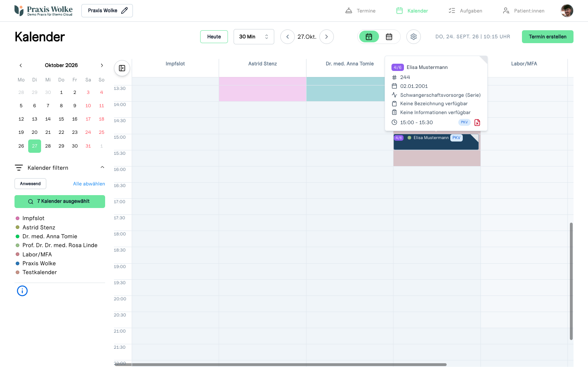The image size is (588, 385).
Task: Open the Patient:innen tab
Action: click(524, 11)
